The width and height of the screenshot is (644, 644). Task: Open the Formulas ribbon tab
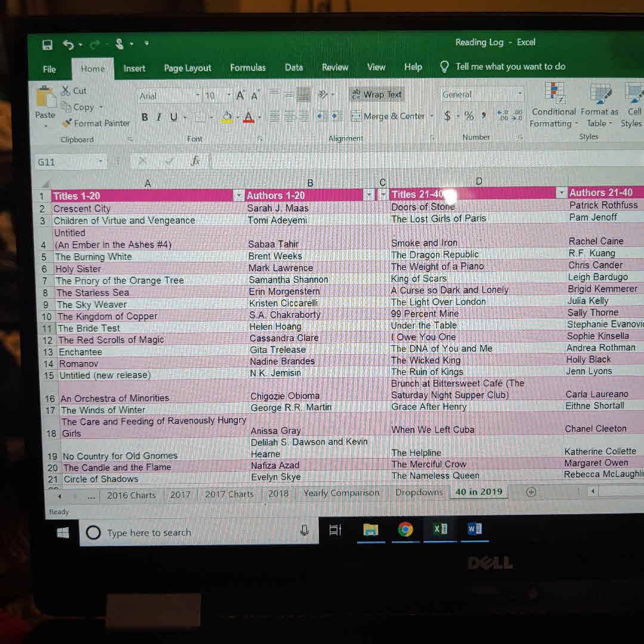pos(247,67)
